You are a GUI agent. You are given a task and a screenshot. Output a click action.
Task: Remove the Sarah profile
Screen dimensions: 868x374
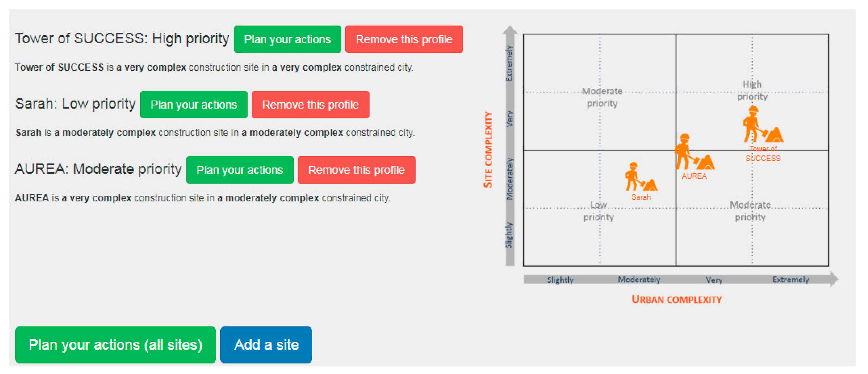point(310,105)
